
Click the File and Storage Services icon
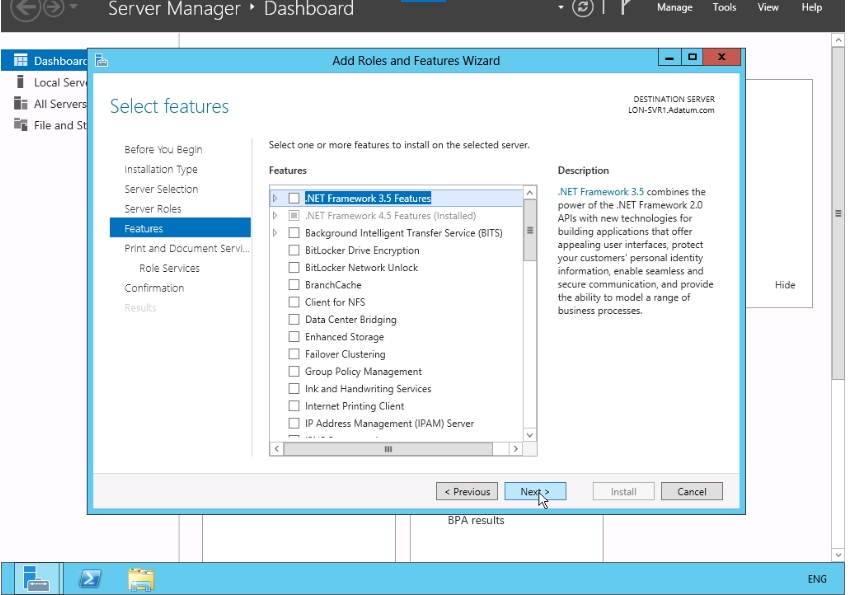pos(20,125)
